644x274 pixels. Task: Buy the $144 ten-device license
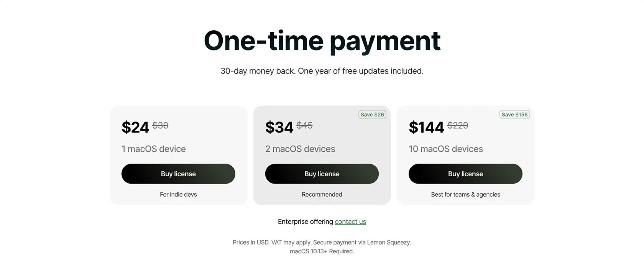465,174
